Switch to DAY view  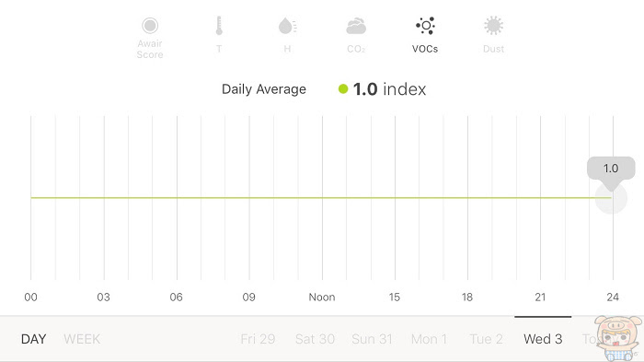[34, 339]
